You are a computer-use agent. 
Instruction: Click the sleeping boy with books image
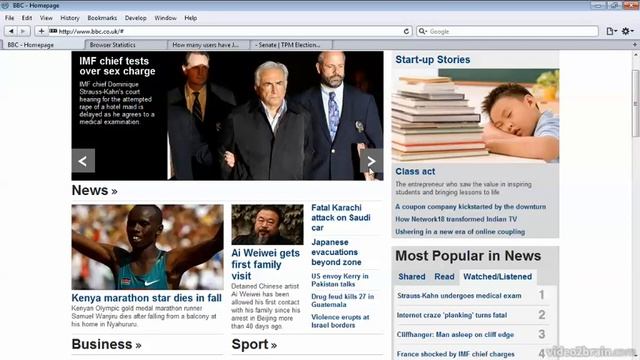coord(476,116)
